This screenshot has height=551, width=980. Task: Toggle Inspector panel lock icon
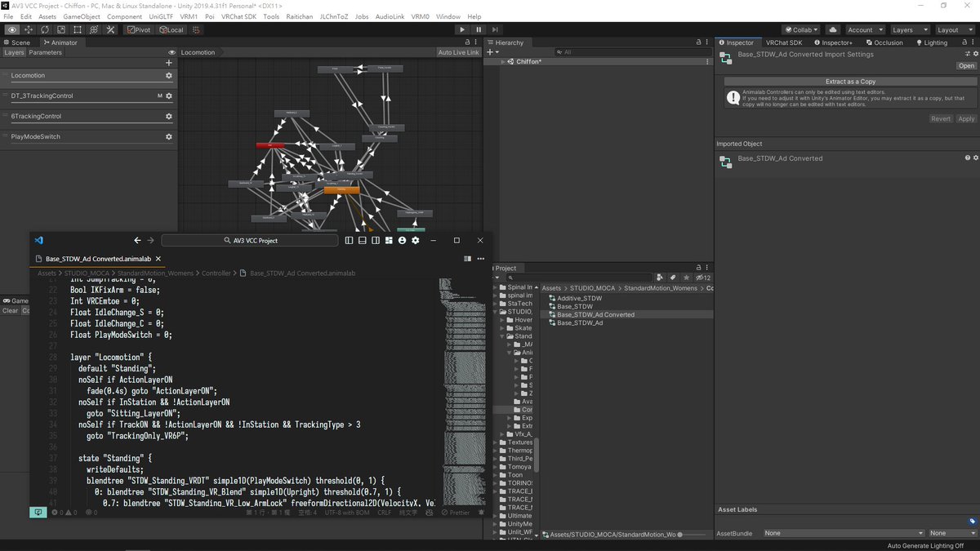964,42
